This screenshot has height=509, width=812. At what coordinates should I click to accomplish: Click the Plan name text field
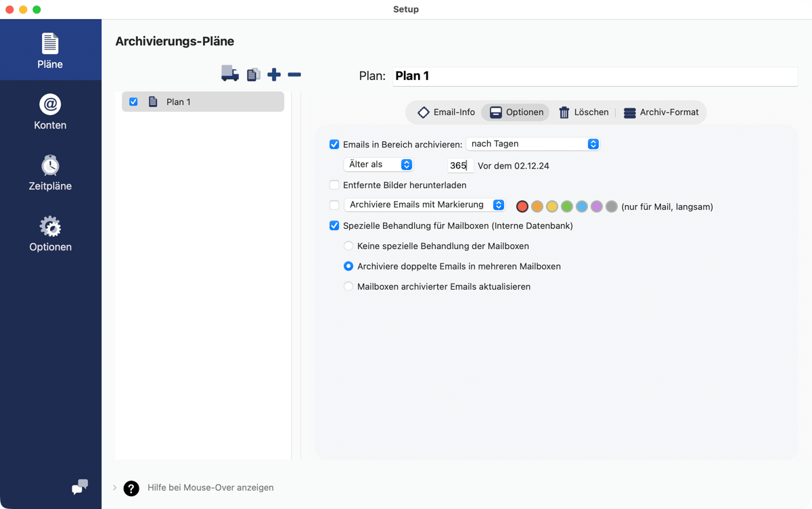point(594,76)
